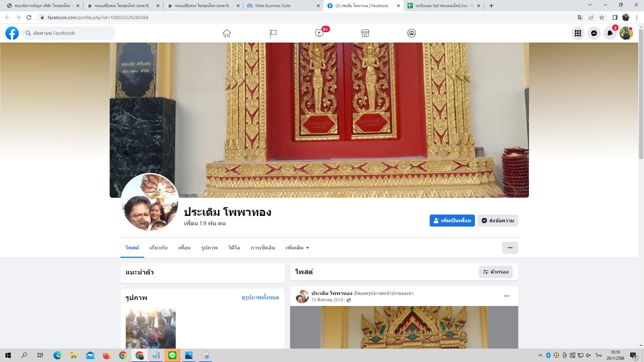This screenshot has width=644, height=362.
Task: Open the Marketplace icon
Action: tap(365, 33)
